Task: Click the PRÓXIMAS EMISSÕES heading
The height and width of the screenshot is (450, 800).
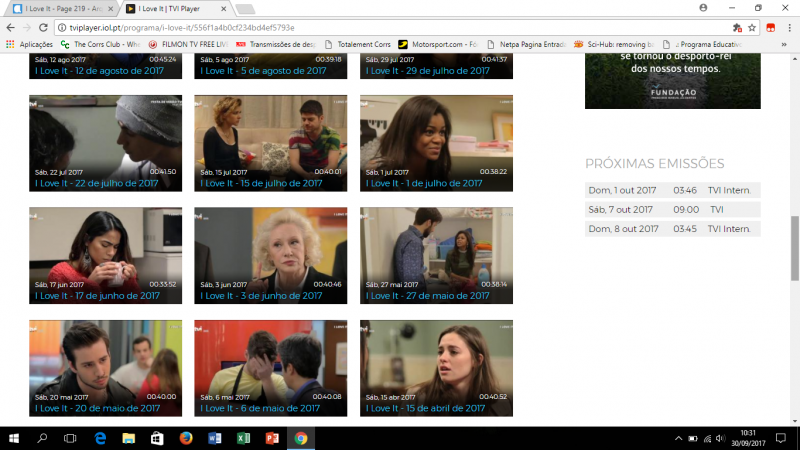Action: (x=655, y=163)
